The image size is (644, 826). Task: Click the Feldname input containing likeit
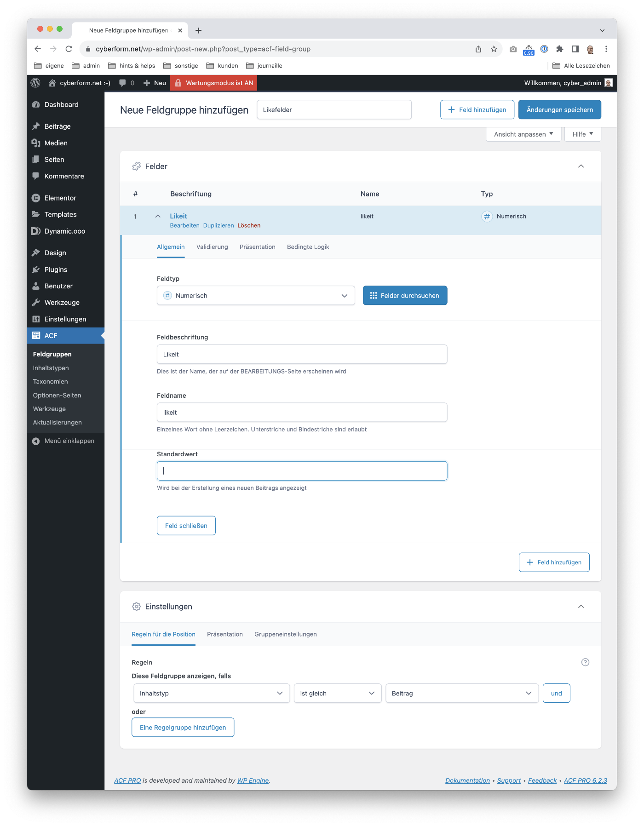click(x=302, y=413)
